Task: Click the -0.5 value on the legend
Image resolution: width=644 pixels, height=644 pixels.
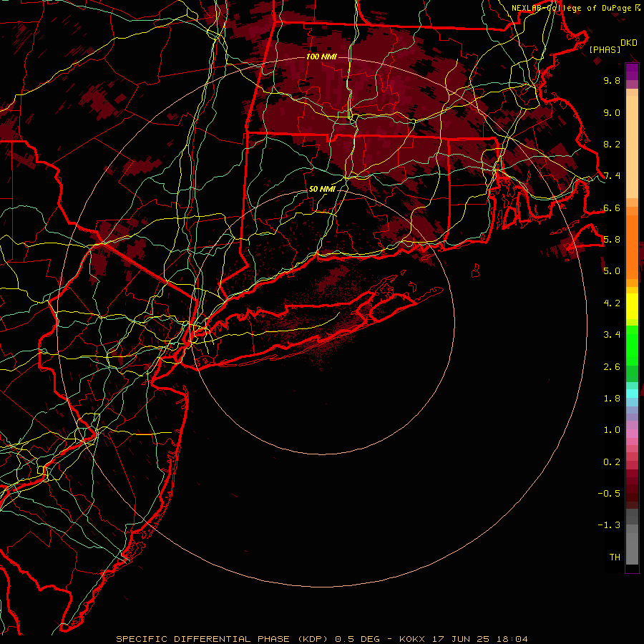Action: (609, 494)
